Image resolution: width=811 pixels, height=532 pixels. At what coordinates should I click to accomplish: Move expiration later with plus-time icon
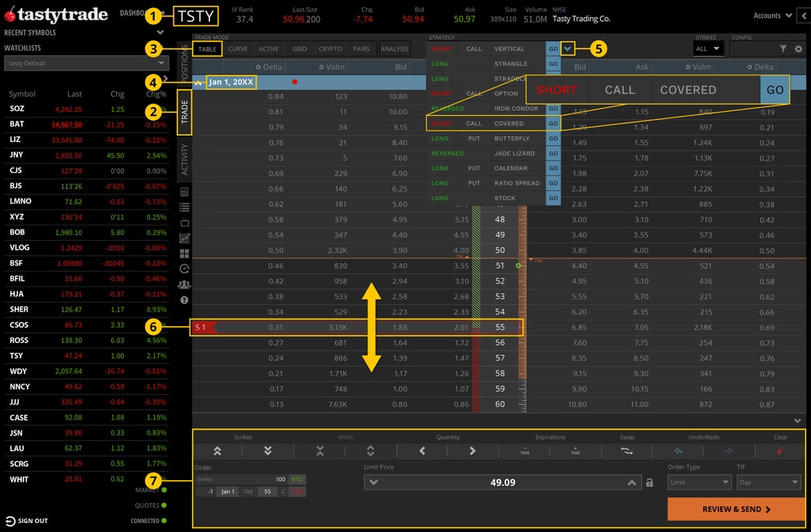575,451
